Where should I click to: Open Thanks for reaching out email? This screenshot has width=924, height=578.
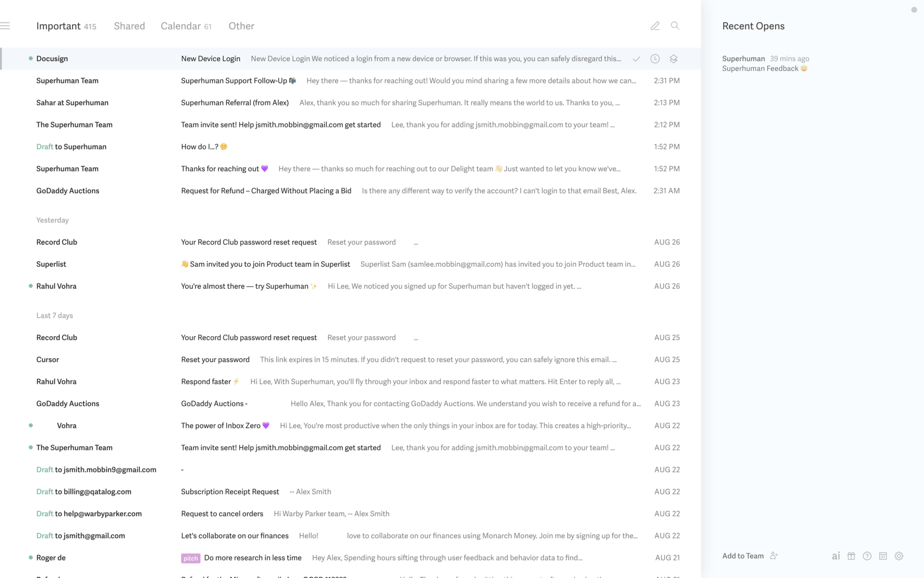(350, 169)
